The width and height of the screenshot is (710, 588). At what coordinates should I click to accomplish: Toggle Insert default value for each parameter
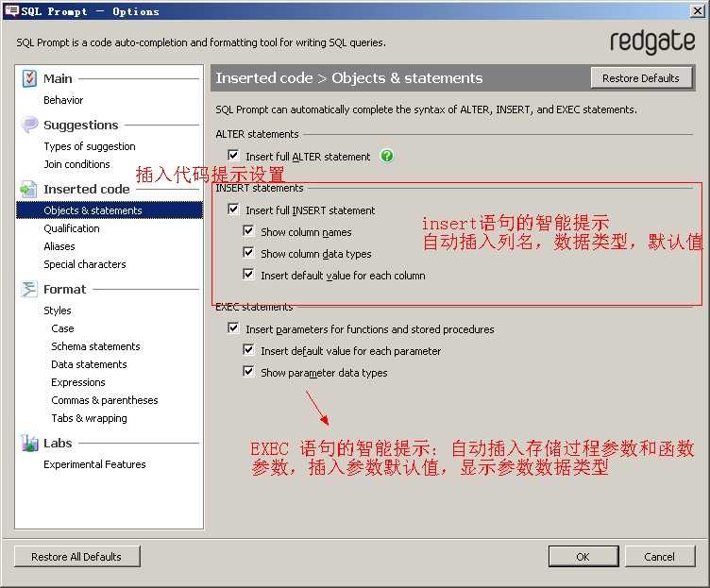click(248, 349)
